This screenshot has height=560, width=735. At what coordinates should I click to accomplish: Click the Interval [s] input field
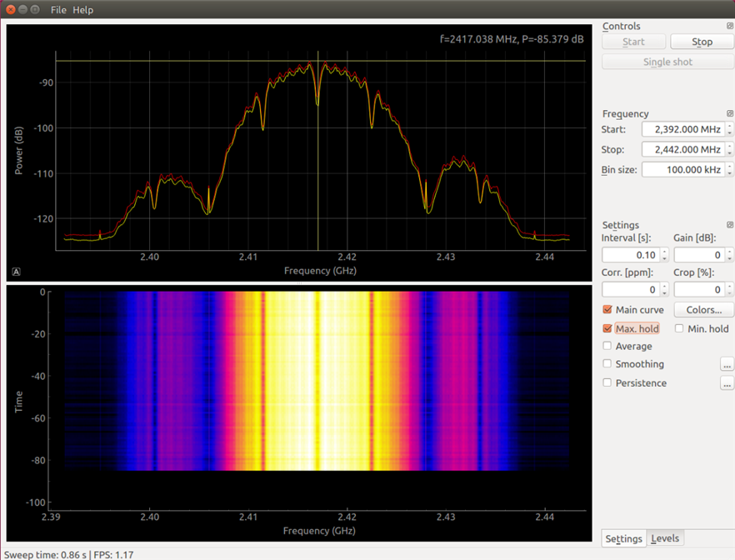[x=630, y=255]
